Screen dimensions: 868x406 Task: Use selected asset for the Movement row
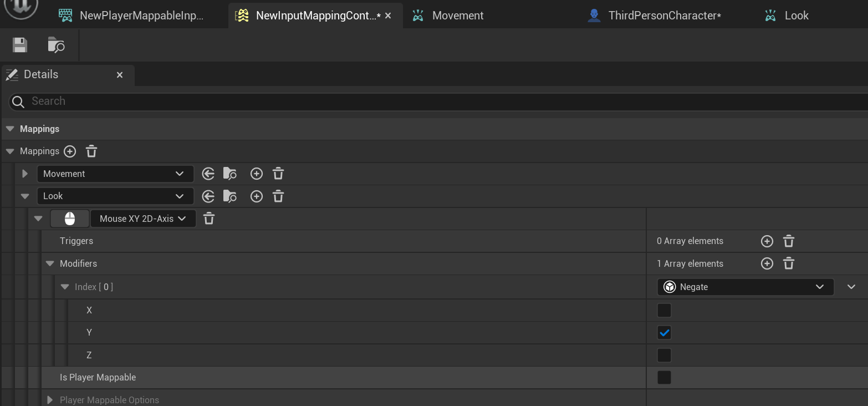(208, 174)
